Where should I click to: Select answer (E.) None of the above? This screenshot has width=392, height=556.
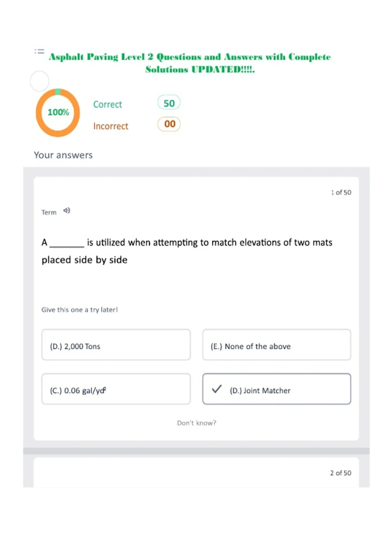coord(277,345)
